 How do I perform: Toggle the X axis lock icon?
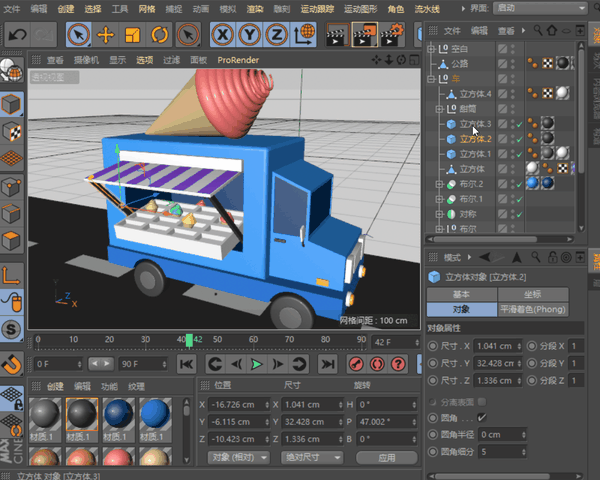pos(224,36)
